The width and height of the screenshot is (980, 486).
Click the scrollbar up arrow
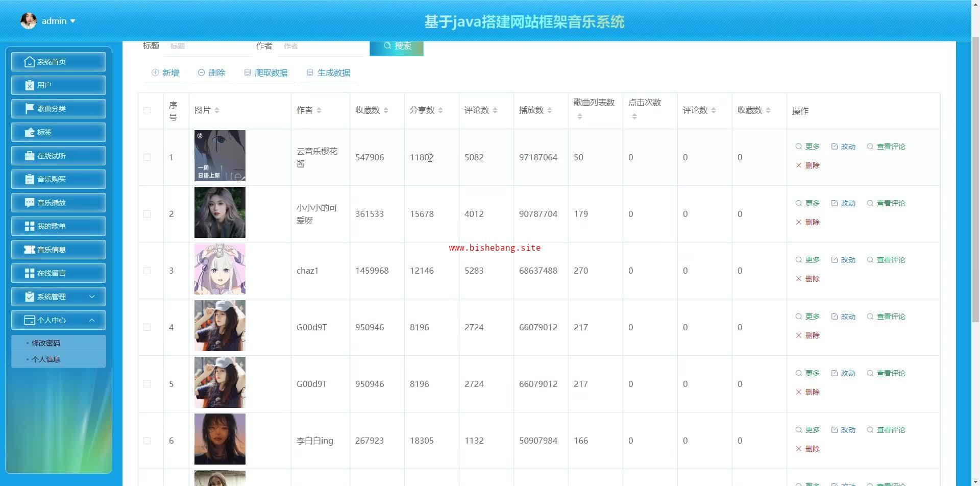click(975, 4)
